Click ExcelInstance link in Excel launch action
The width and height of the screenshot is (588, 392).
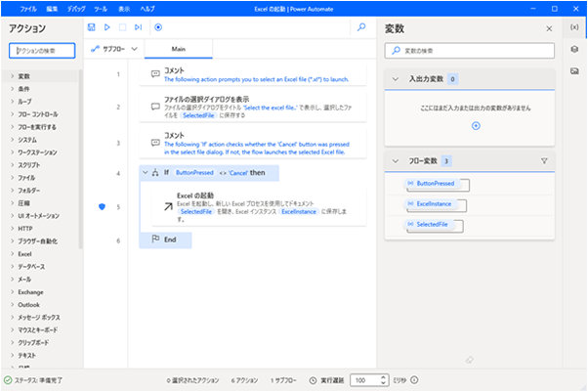pyautogui.click(x=299, y=212)
